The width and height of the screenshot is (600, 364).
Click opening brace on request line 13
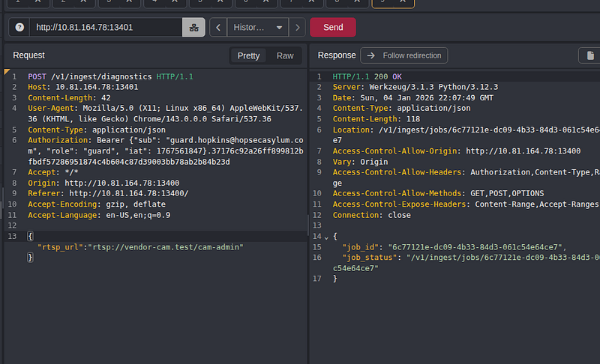(x=30, y=236)
